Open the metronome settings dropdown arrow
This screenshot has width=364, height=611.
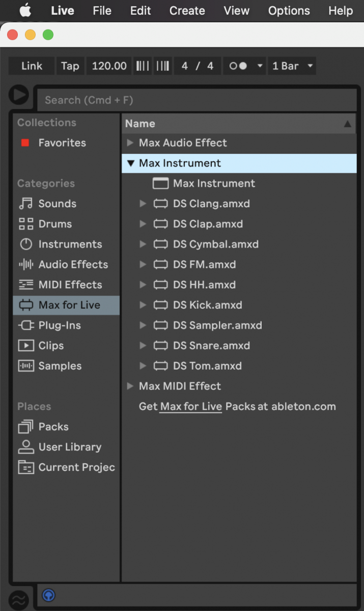pyautogui.click(x=260, y=66)
